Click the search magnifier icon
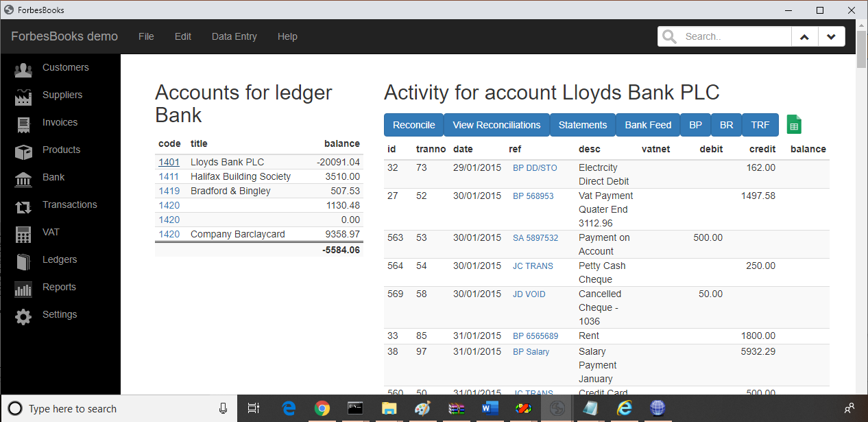 [669, 36]
